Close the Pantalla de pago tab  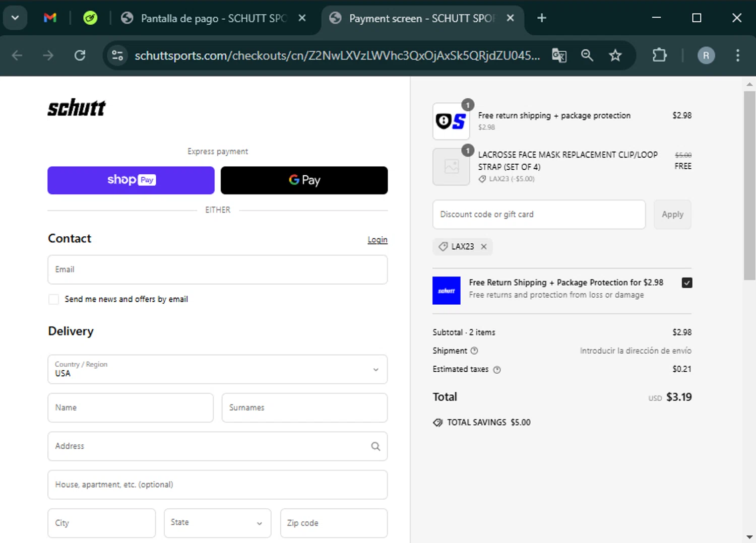302,18
